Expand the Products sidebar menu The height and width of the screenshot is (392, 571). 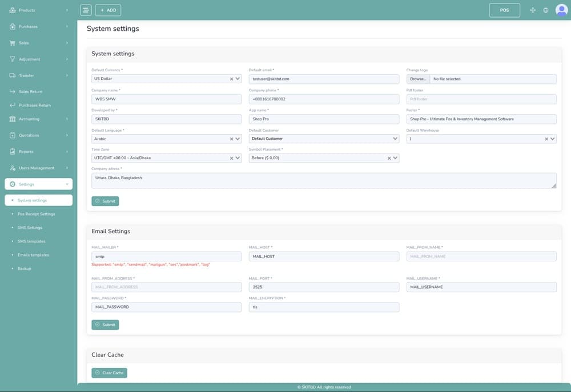(x=38, y=10)
